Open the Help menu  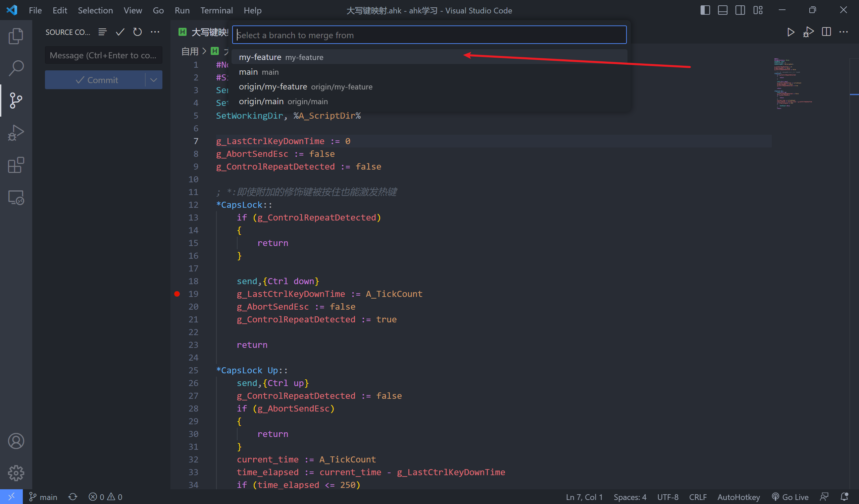tap(252, 10)
